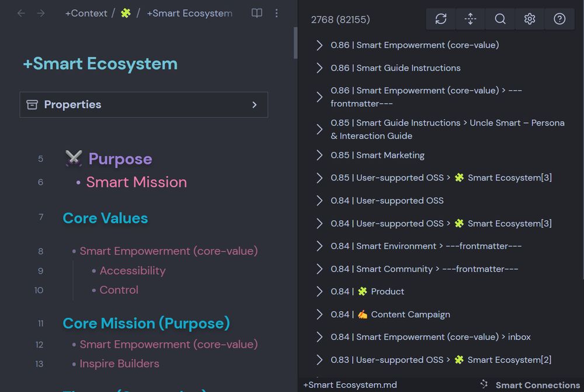Click the +Smart Ecosystem note title
584x392 pixels.
100,64
